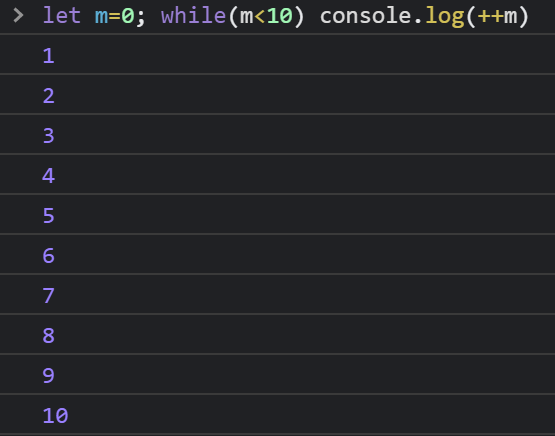Select the console output line '8'
The image size is (555, 436).
point(278,334)
